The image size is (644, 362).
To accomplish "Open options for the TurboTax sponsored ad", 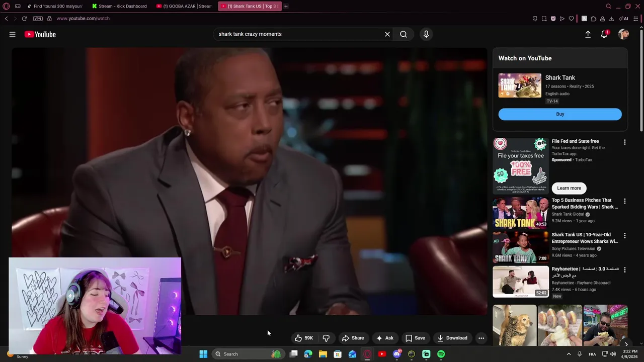I will click(x=625, y=142).
